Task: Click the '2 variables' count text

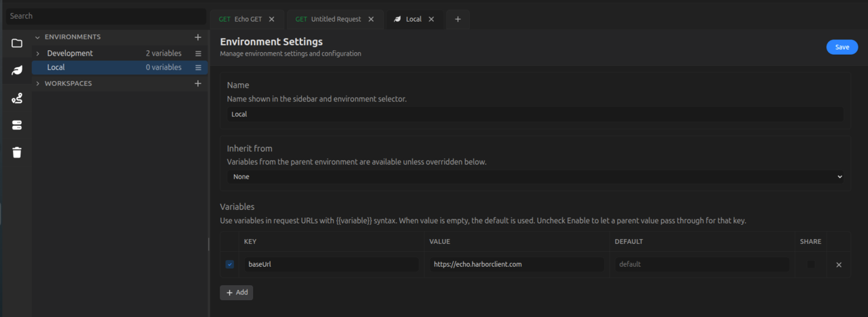Action: pyautogui.click(x=163, y=54)
